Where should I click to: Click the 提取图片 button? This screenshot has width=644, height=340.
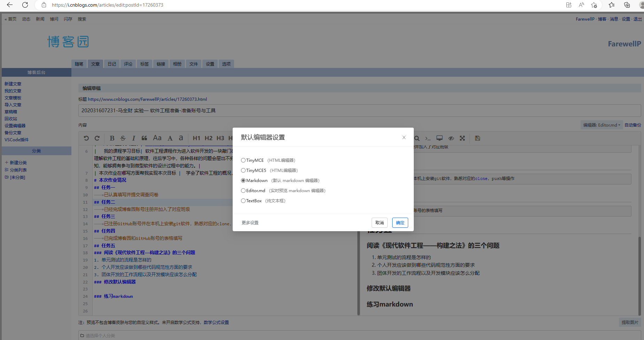point(630,323)
